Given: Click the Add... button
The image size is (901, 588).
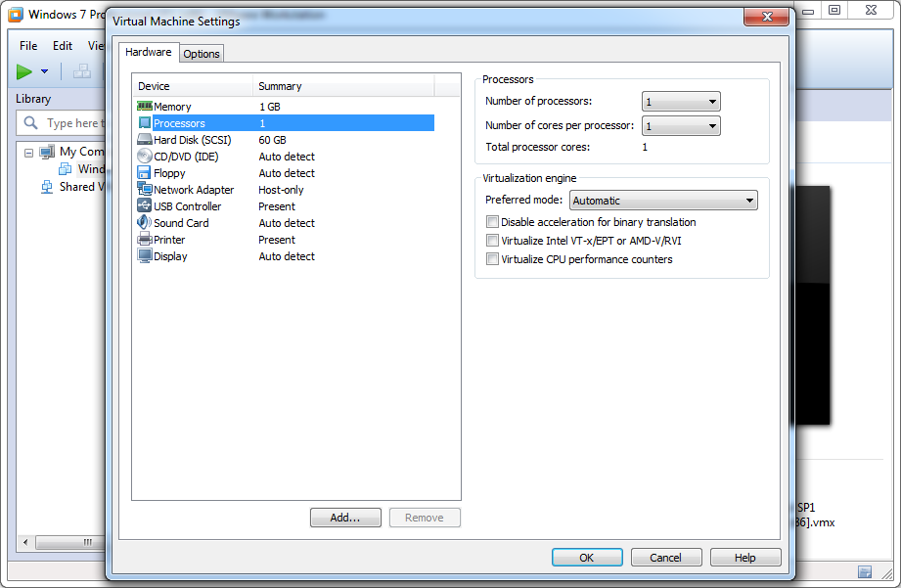Looking at the screenshot, I should coord(345,518).
